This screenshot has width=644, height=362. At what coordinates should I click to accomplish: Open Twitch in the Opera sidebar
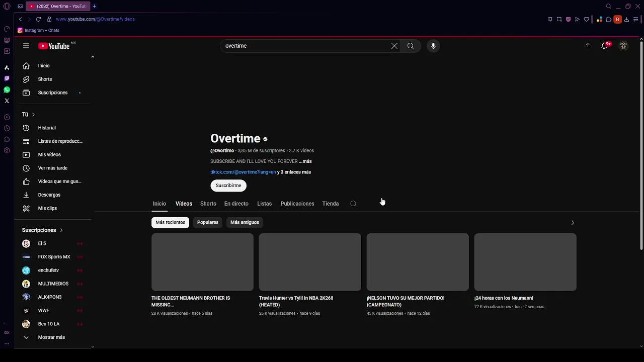(x=7, y=78)
